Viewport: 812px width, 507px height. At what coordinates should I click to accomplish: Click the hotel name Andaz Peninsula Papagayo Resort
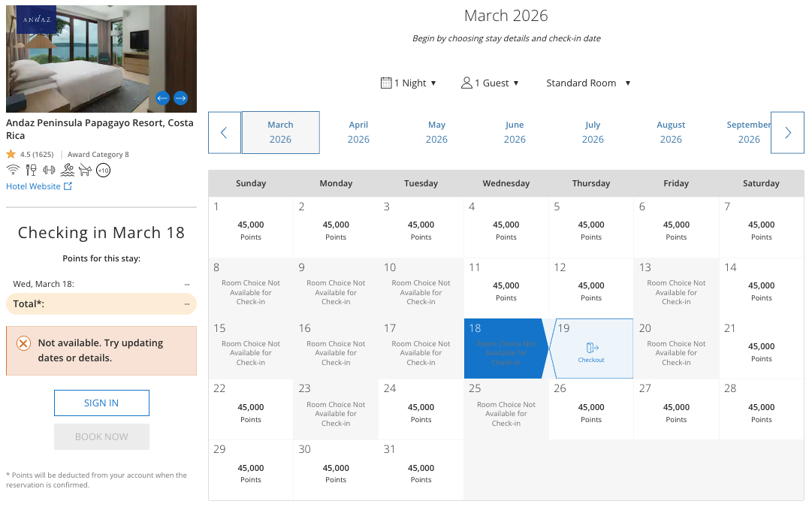[100, 129]
